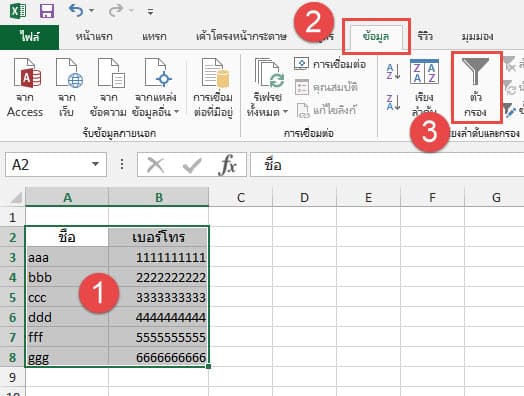524x396 pixels.
Task: Import data จากเว็บ (From Web)
Action: click(67, 88)
